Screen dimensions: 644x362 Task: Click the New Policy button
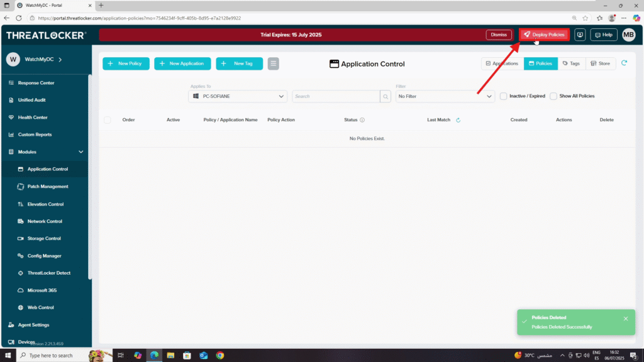coord(126,63)
